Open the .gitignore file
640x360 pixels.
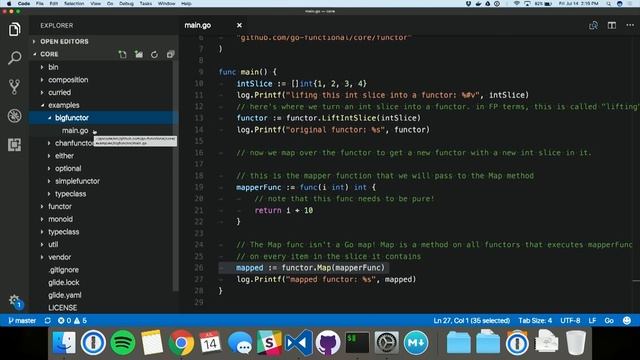(x=64, y=269)
